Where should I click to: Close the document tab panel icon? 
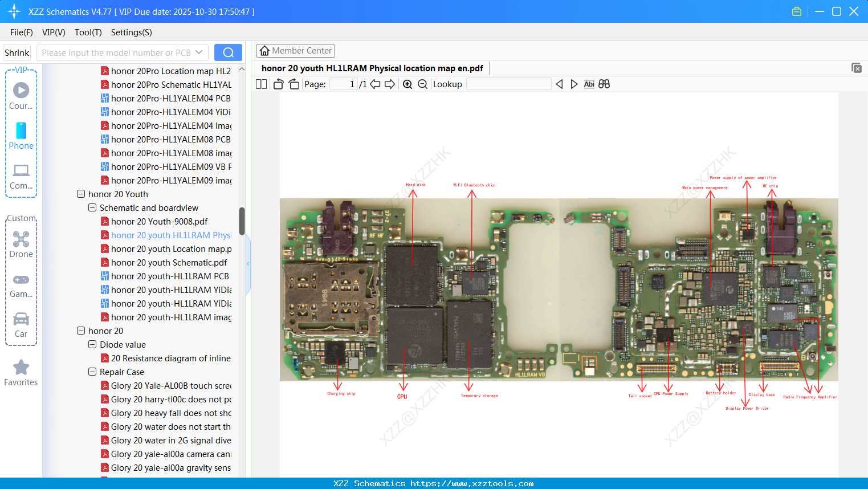pyautogui.click(x=856, y=68)
